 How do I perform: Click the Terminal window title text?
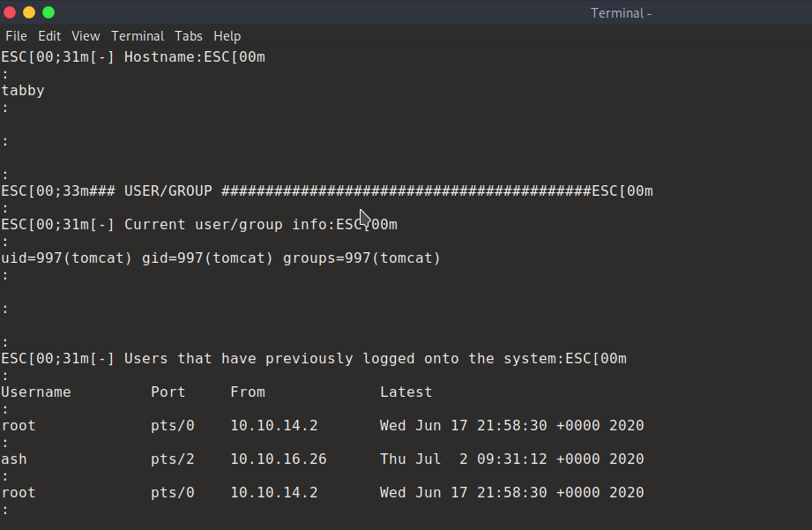621,13
